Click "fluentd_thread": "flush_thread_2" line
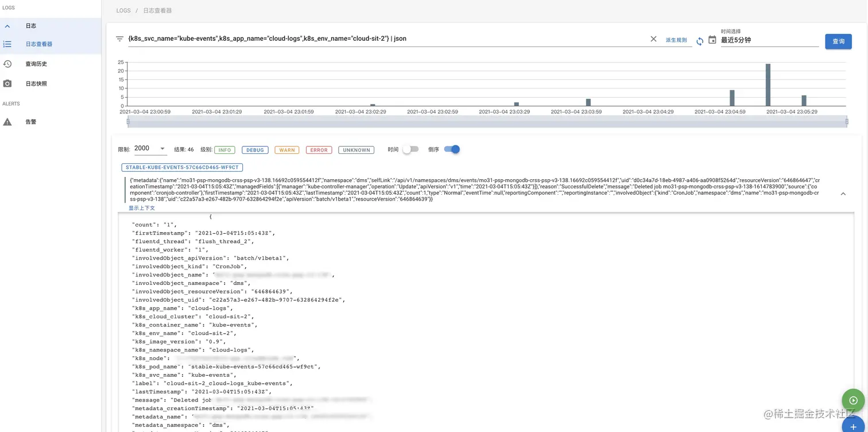 pyautogui.click(x=193, y=242)
